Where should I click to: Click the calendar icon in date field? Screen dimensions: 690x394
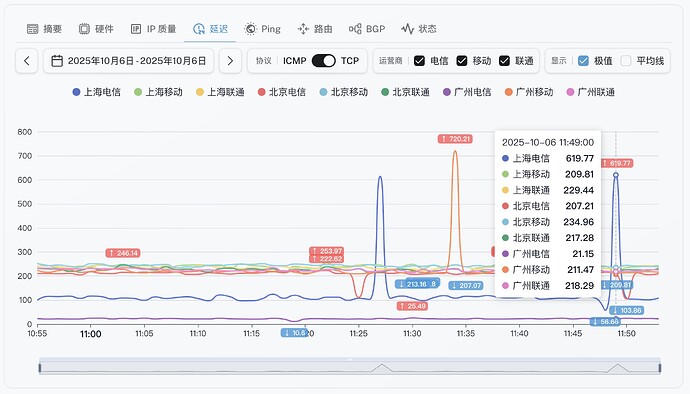coord(57,61)
